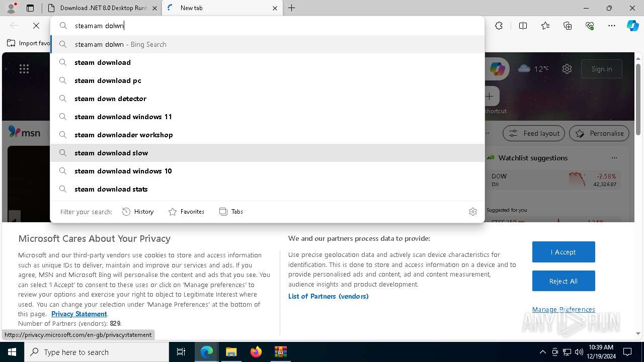Click the Import favourites bookmark item
Image resolution: width=644 pixels, height=362 pixels.
tap(29, 43)
